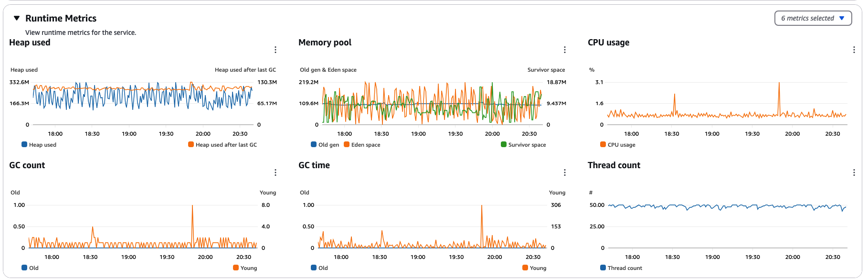The image size is (868, 279).
Task: Open the GC time chart options menu
Action: pyautogui.click(x=564, y=172)
